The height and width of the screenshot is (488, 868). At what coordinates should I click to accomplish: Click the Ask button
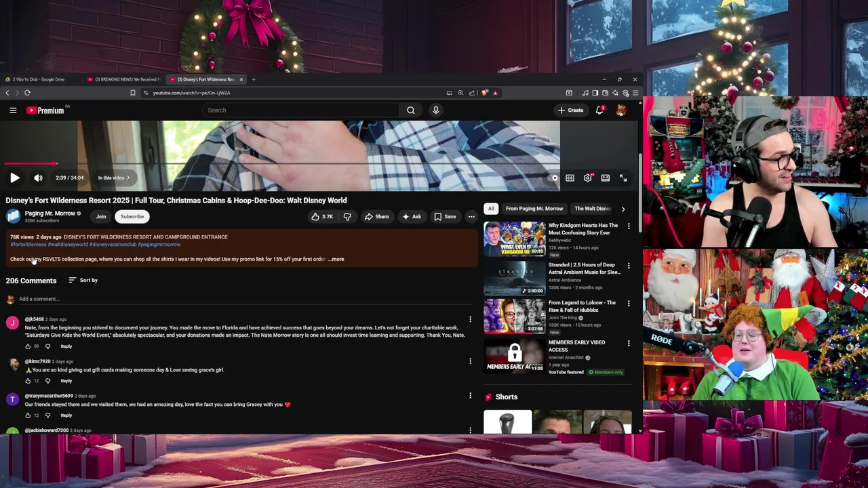(x=412, y=216)
